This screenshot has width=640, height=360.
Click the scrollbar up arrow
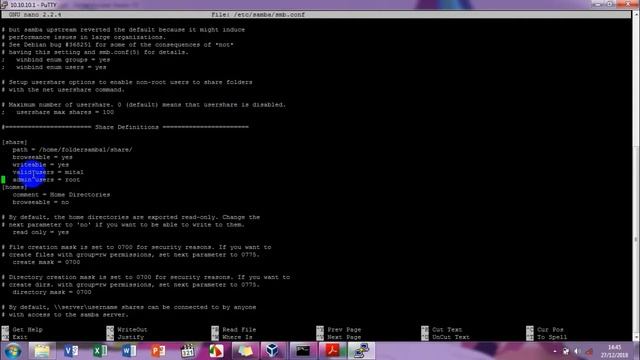coord(636,14)
